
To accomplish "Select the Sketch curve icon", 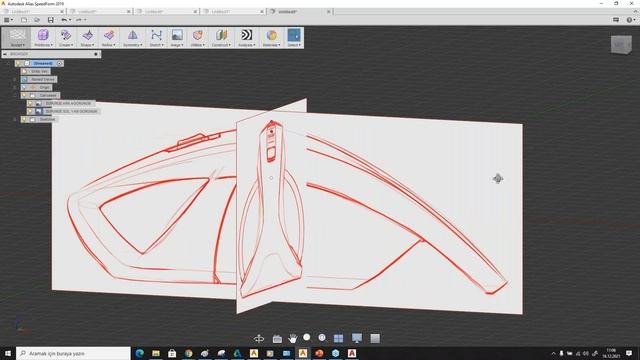I will point(156,35).
